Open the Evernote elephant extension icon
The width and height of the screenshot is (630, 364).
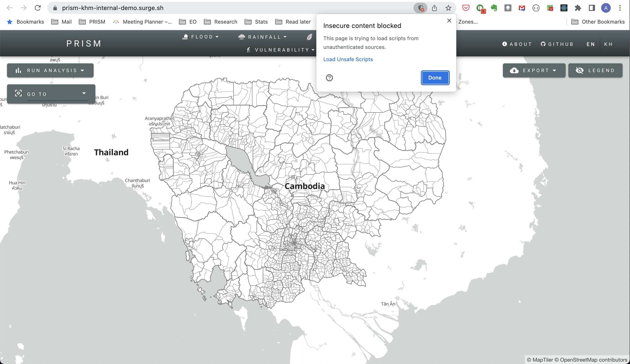[494, 8]
